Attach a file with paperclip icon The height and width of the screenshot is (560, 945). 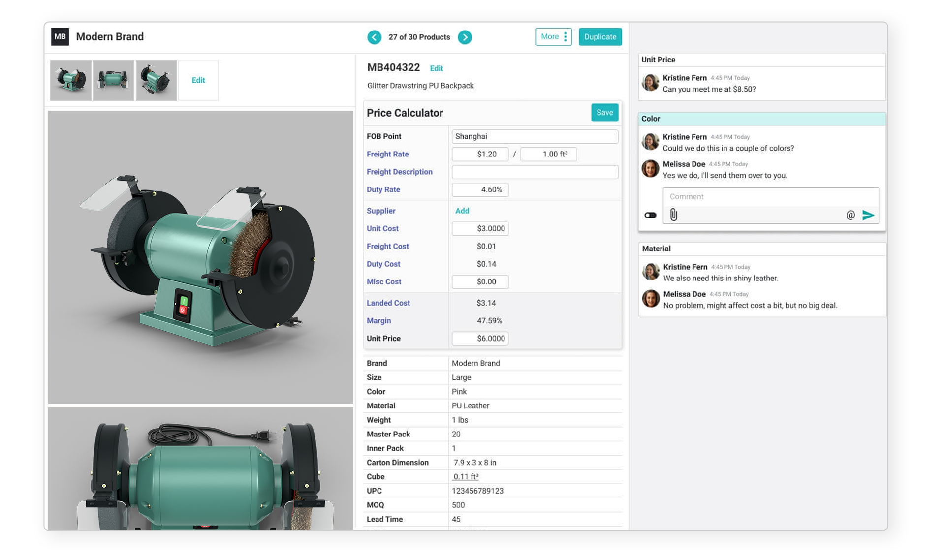(673, 215)
